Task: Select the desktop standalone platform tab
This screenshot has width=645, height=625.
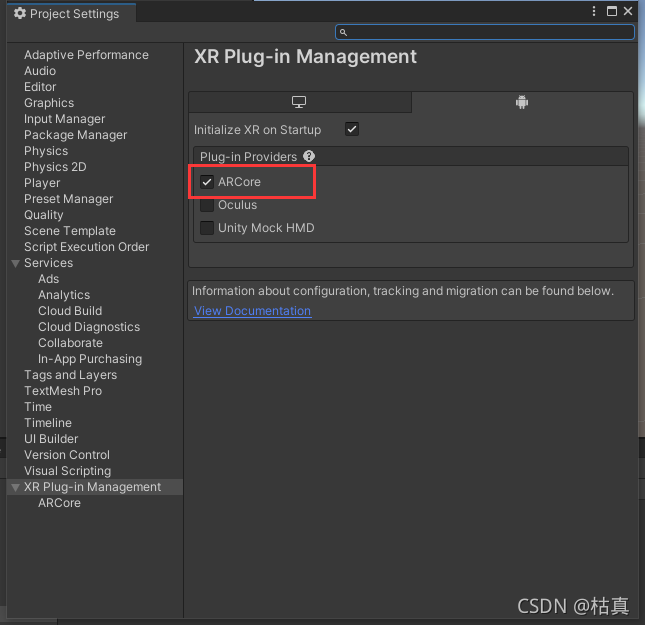Action: coord(299,102)
